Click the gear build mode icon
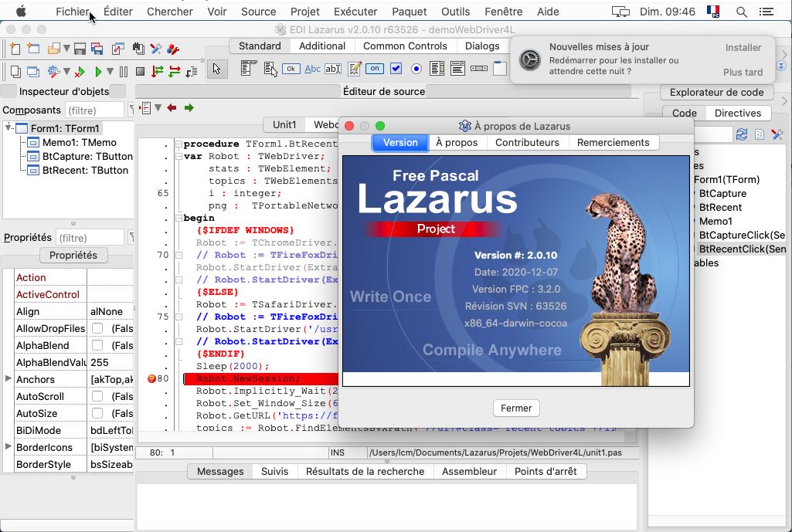 tap(53, 72)
